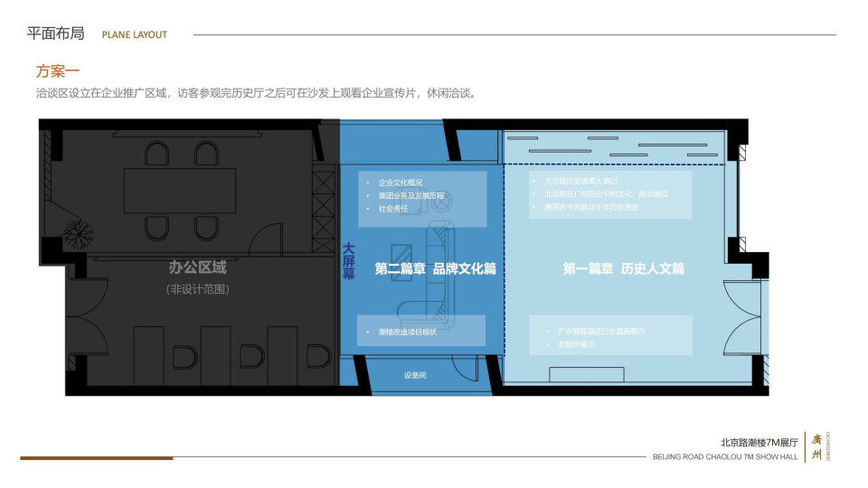This screenshot has width=868, height=488.
Task: Click the 北京路历史演革大事记 bullet
Action: pos(581,181)
